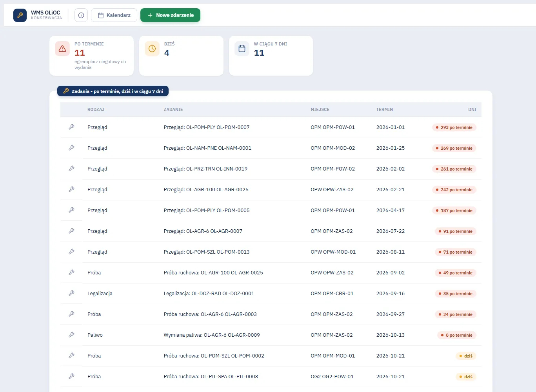This screenshot has width=536, height=392.
Task: Click wrench icon for OL-NAM-0001 row
Action: coord(71,148)
